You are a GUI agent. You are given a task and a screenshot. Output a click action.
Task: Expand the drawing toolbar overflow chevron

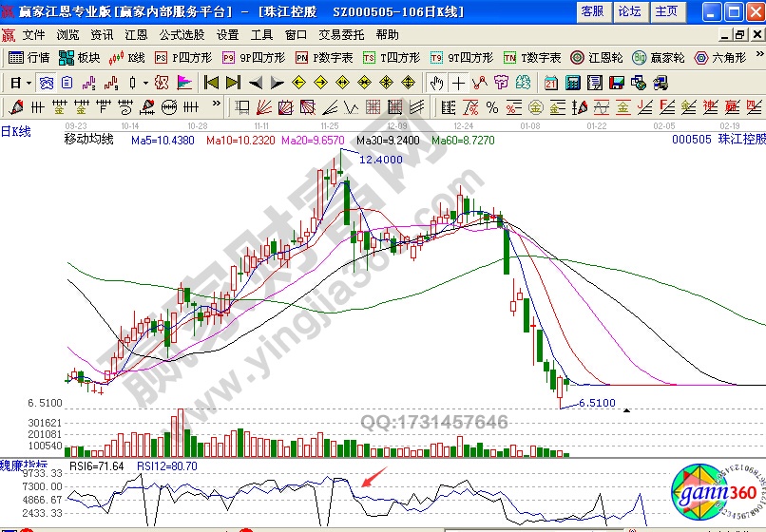[217, 104]
